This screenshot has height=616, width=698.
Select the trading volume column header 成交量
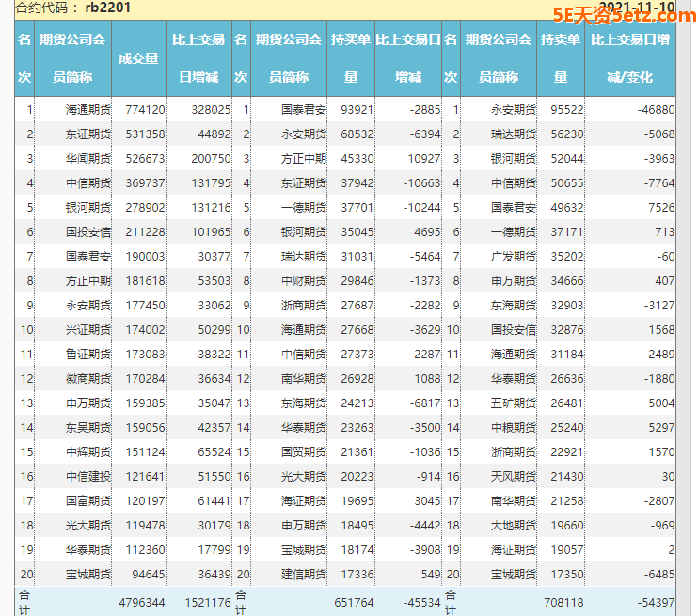(138, 58)
